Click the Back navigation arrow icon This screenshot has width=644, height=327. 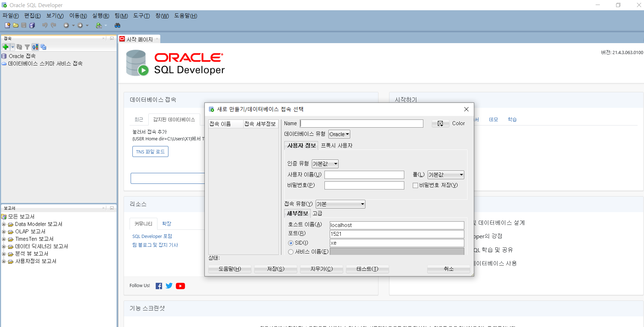[66, 25]
